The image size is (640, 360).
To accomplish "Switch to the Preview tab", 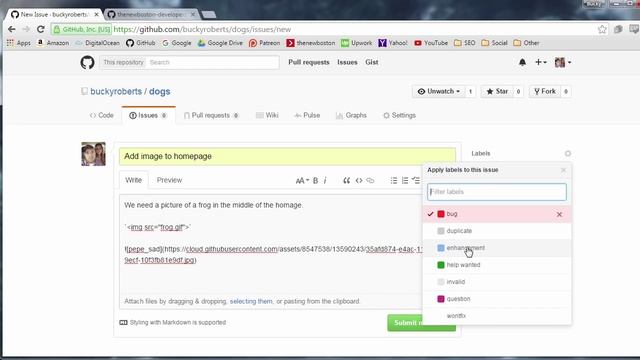I will 169,180.
